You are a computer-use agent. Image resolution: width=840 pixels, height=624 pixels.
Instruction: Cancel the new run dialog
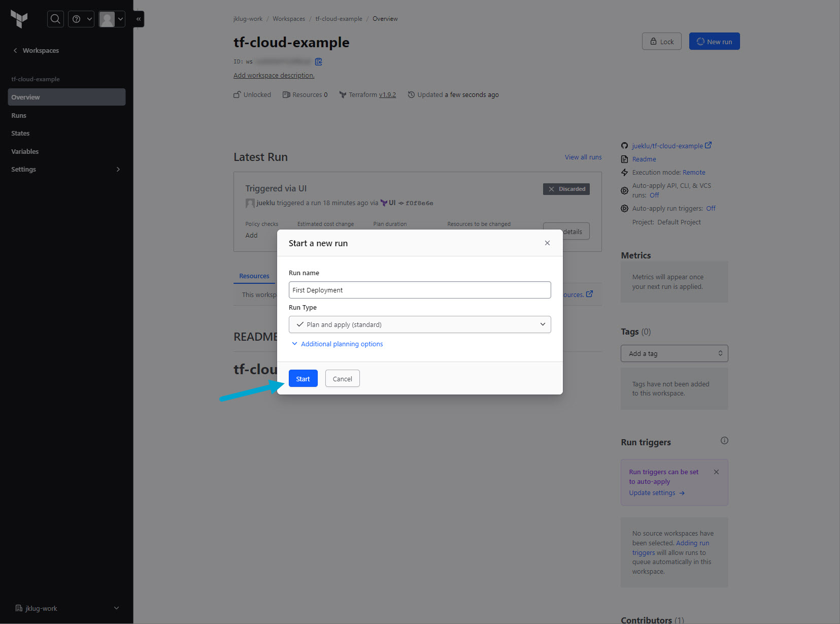pos(342,379)
